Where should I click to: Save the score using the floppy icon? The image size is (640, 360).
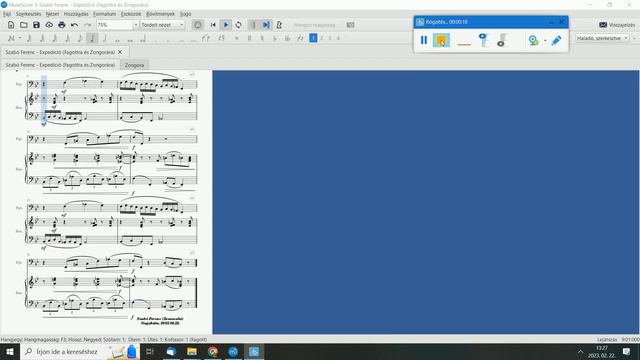coord(36,25)
